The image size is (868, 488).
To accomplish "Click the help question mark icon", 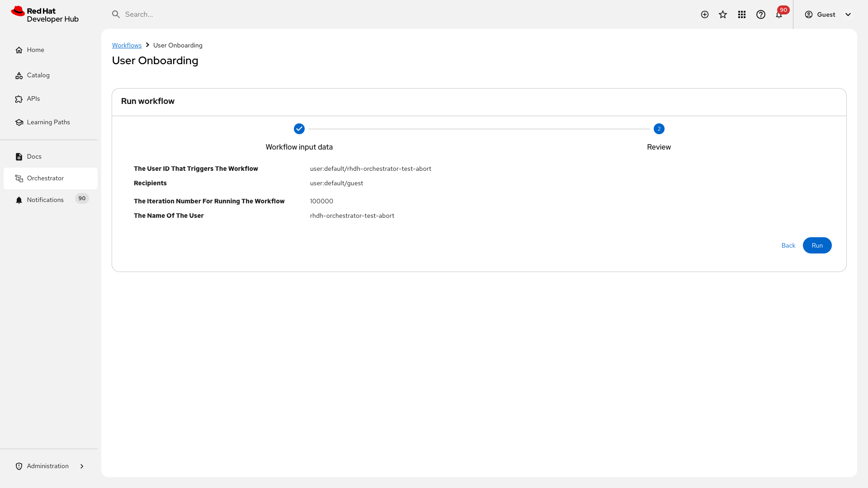I will (761, 14).
